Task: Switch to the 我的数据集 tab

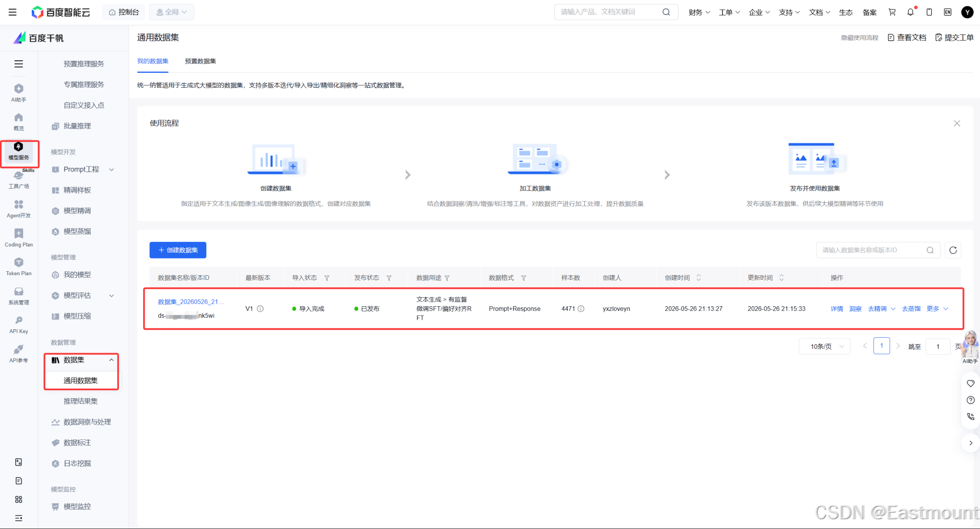Action: click(x=152, y=61)
